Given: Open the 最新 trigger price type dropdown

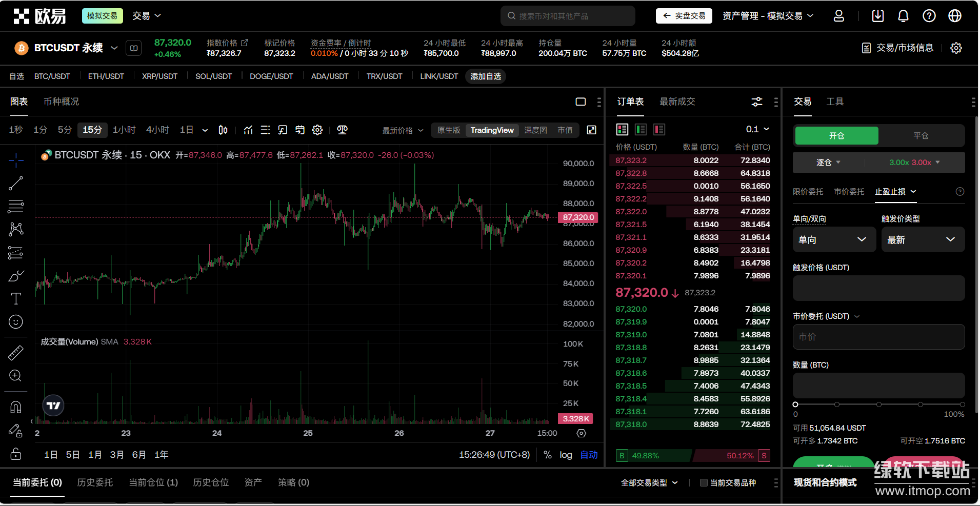Looking at the screenshot, I should click(x=922, y=240).
